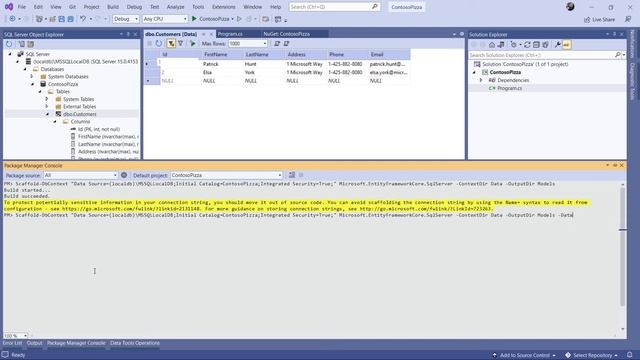
Task: Expand the System Tables folder
Action: [x=47, y=99]
